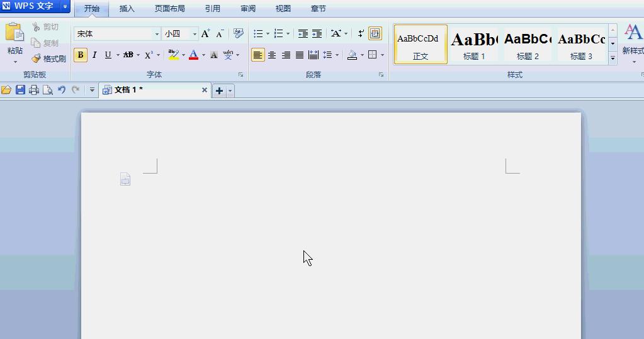Increase font size with A+ icon
This screenshot has height=339, width=644.
tap(206, 34)
